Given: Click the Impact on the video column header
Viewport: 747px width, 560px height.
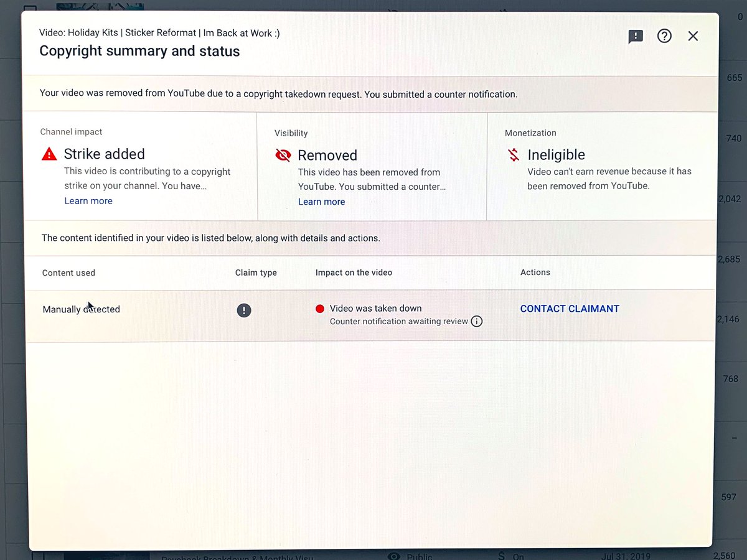Looking at the screenshot, I should 354,273.
